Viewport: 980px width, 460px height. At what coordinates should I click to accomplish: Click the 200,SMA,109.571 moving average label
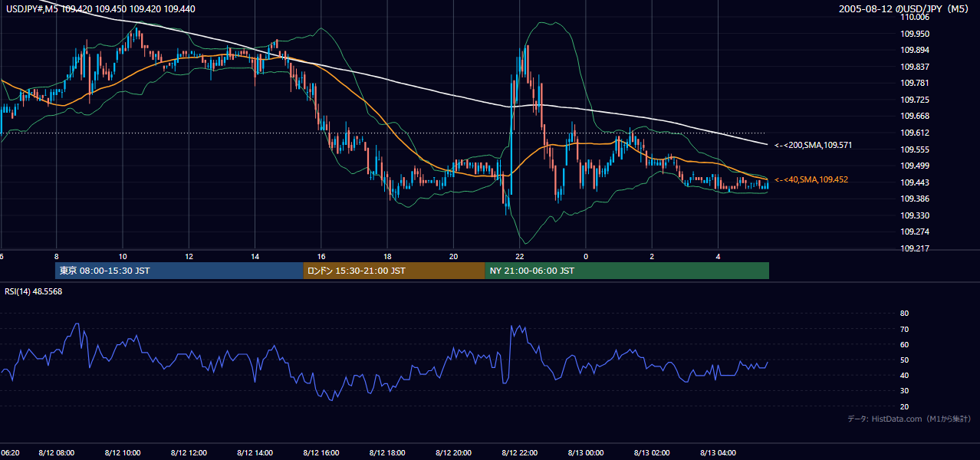click(x=813, y=145)
